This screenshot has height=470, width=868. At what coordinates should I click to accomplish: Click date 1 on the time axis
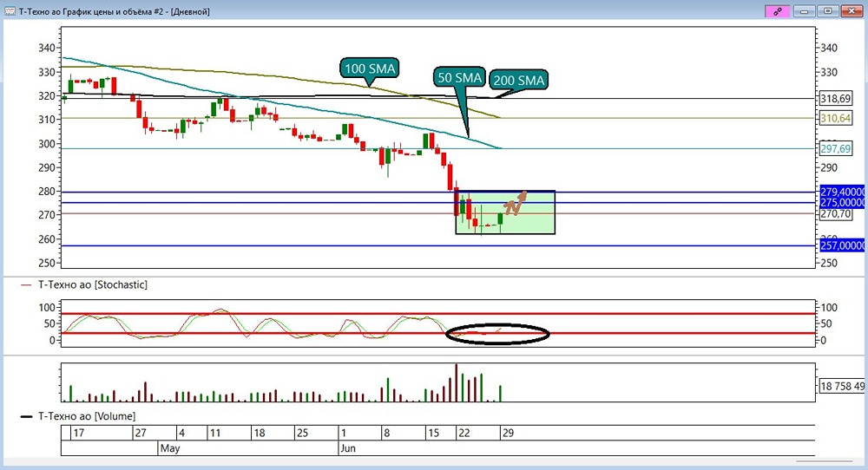(x=343, y=433)
